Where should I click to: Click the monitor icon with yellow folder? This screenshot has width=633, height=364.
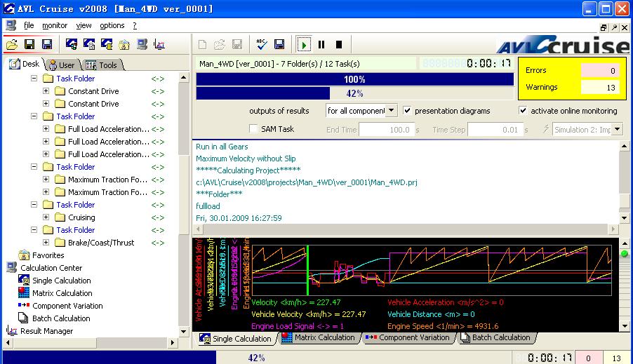click(x=107, y=44)
